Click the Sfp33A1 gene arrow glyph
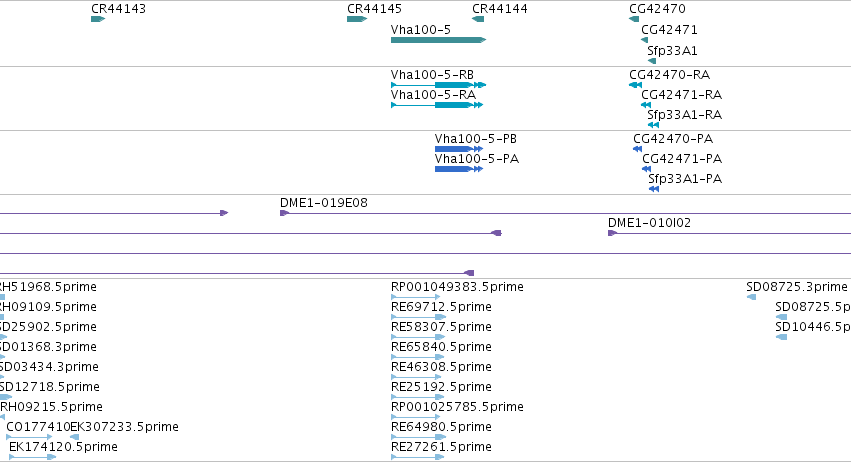Screen dimensions: 851x462 (x=652, y=61)
